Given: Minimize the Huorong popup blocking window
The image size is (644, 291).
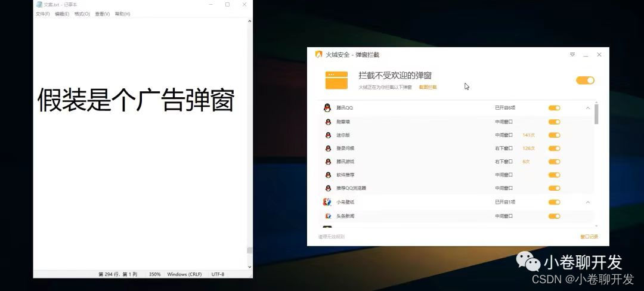Looking at the screenshot, I should (x=586, y=55).
